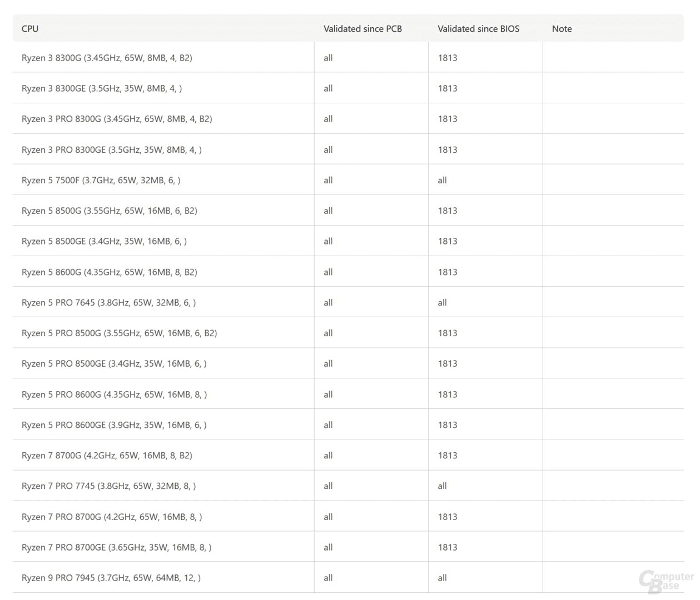Click PCB value 'all' for Ryzen 3 PRO 8300G
Image resolution: width=700 pixels, height=600 pixels.
coord(328,119)
